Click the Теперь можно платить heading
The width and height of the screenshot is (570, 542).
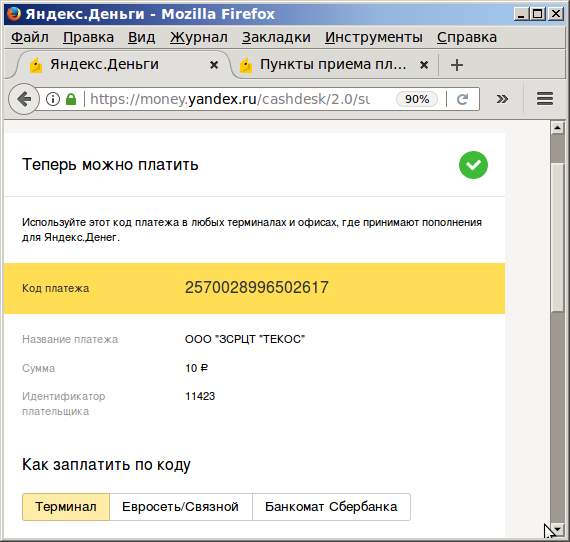point(110,165)
